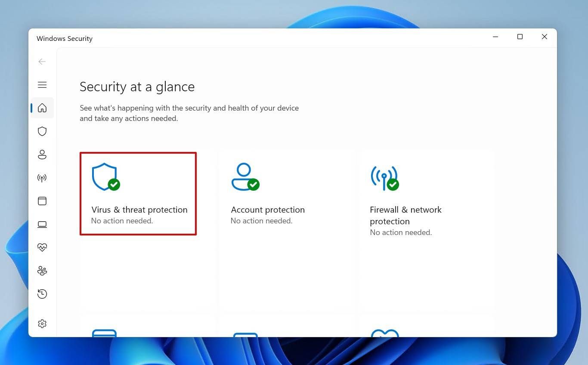The width and height of the screenshot is (588, 365).
Task: Click the 'Windows Security' window title
Action: point(65,38)
